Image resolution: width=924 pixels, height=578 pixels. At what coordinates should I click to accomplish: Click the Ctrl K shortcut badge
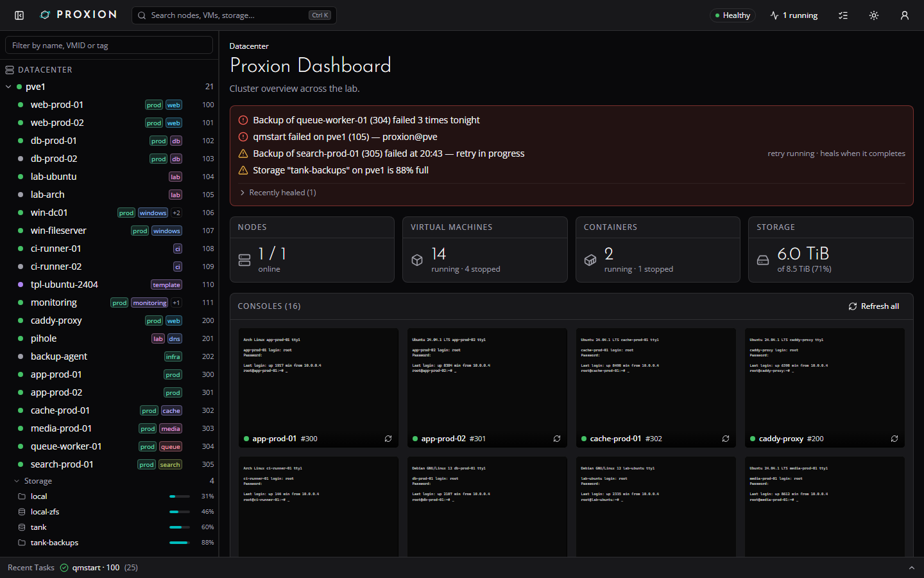coord(320,15)
